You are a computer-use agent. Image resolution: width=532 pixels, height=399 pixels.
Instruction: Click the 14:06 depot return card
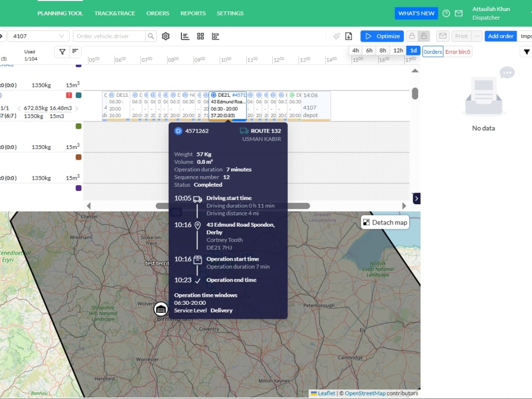(315, 105)
